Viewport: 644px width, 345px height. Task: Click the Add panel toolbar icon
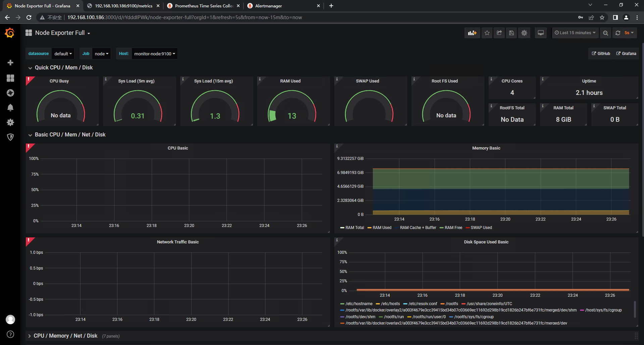click(x=472, y=33)
